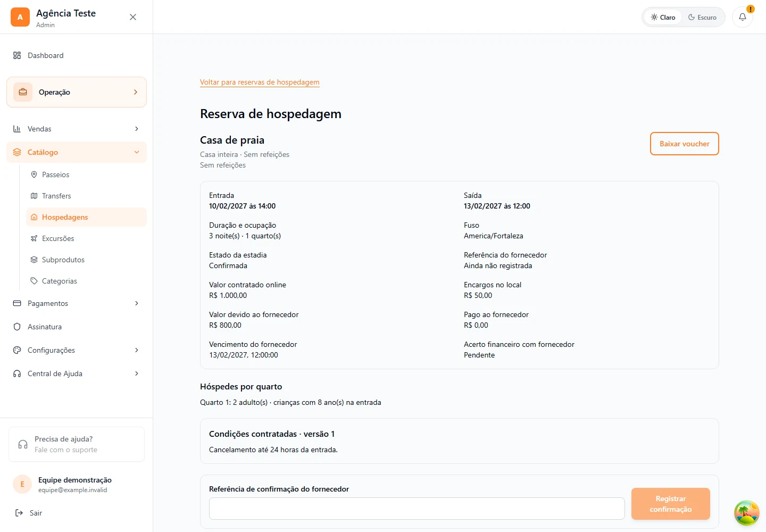Click the Assinatura shield icon

[x=17, y=327]
